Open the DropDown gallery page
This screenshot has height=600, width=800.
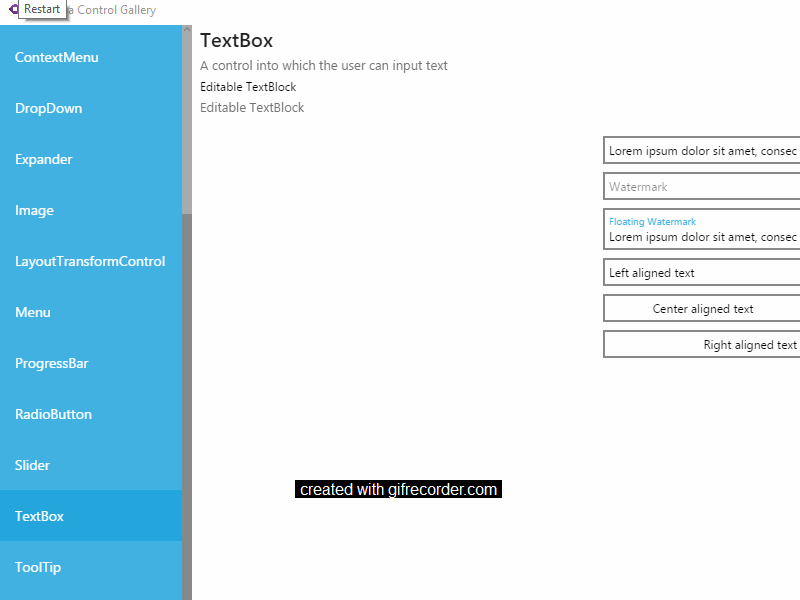click(48, 108)
